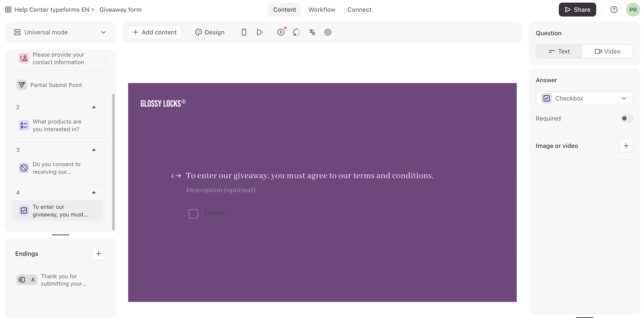644x318 pixels.
Task: Tick the 'I agree' checkbox
Action: 193,214
